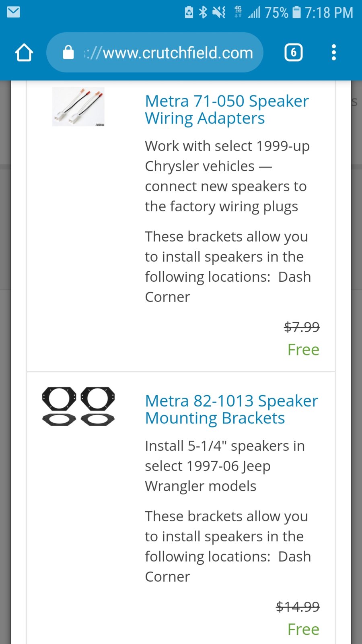Click the padlock secure-site icon

pos(68,53)
